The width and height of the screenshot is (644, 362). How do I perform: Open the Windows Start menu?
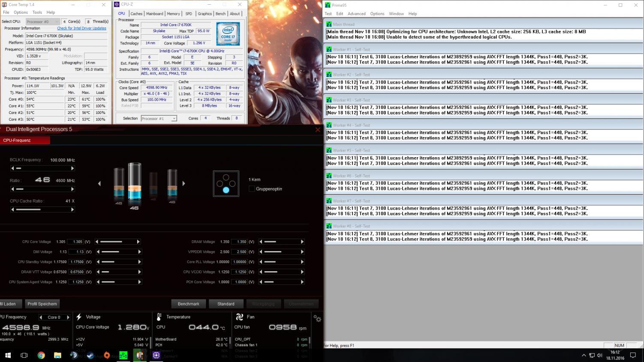(x=8, y=355)
